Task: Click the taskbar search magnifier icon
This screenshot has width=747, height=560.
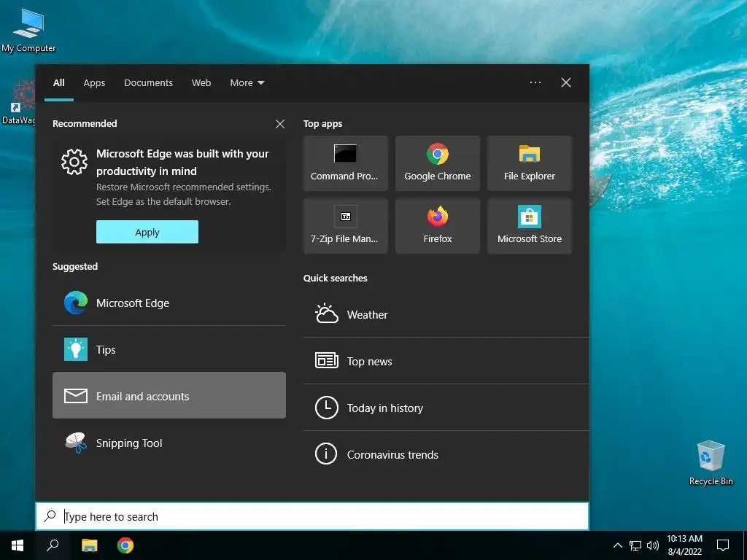Action: [x=53, y=545]
